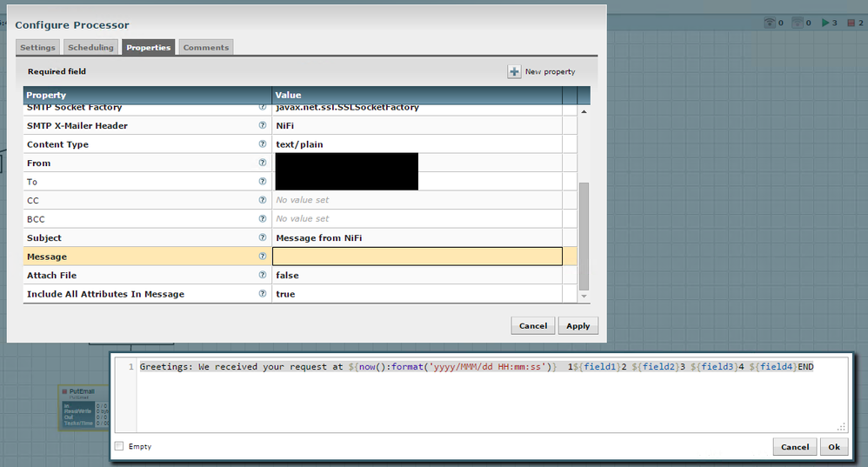Click inside the message text editor
This screenshot has height=467, width=868.
point(492,395)
